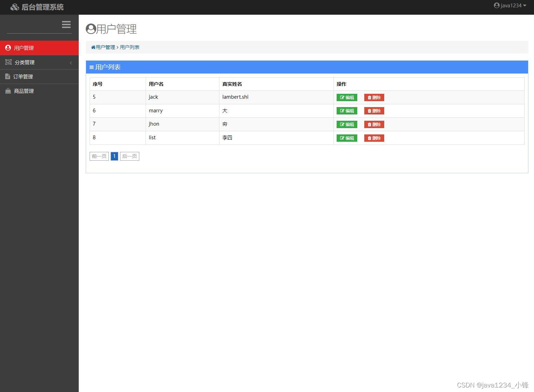This screenshot has height=392, width=534.
Task: Go to previous page with 前一页
Action: click(99, 156)
